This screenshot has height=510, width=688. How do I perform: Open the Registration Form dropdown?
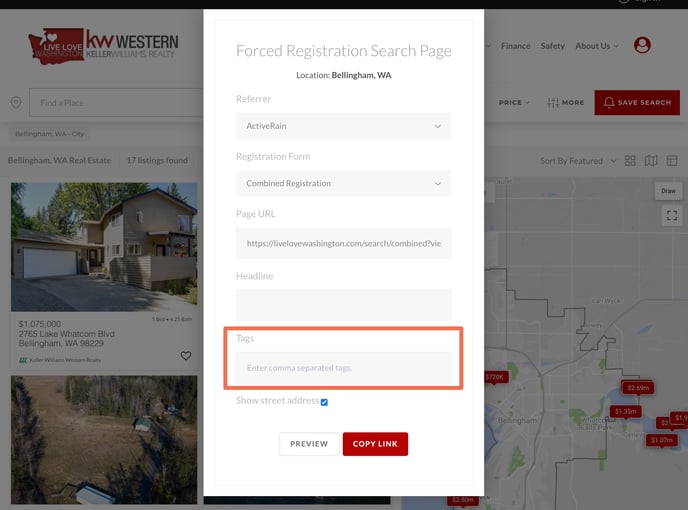[344, 183]
